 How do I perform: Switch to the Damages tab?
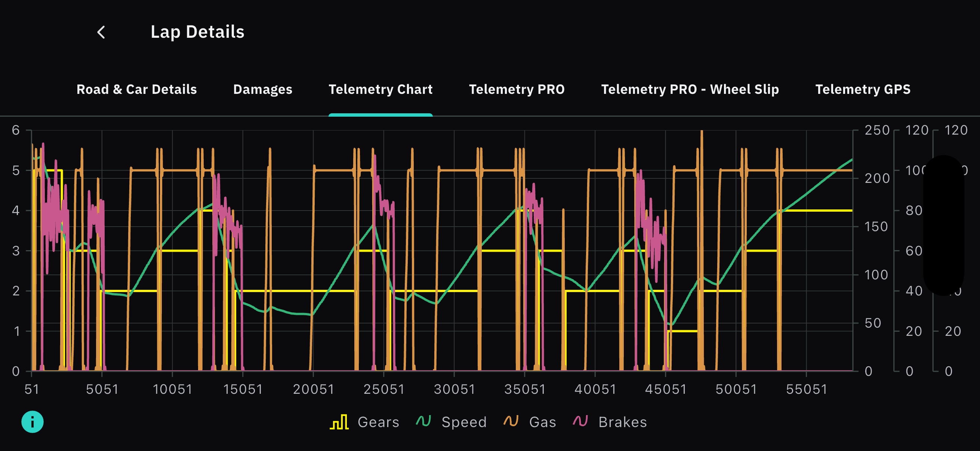pos(262,89)
